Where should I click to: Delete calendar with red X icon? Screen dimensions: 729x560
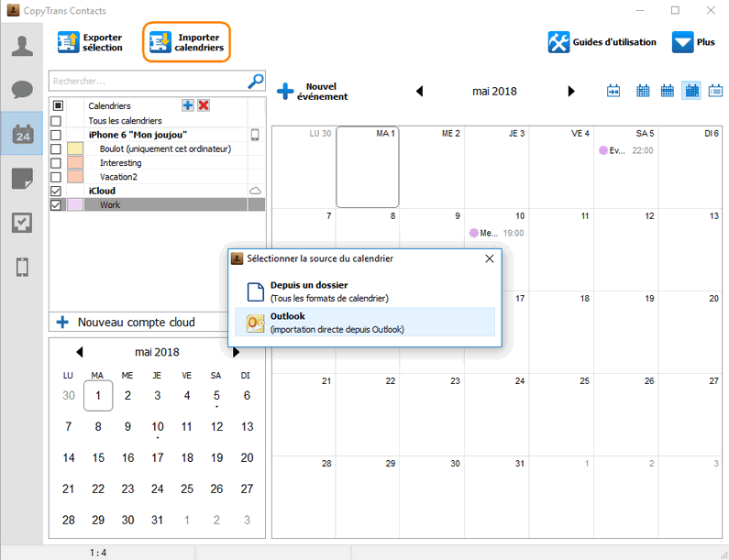204,105
